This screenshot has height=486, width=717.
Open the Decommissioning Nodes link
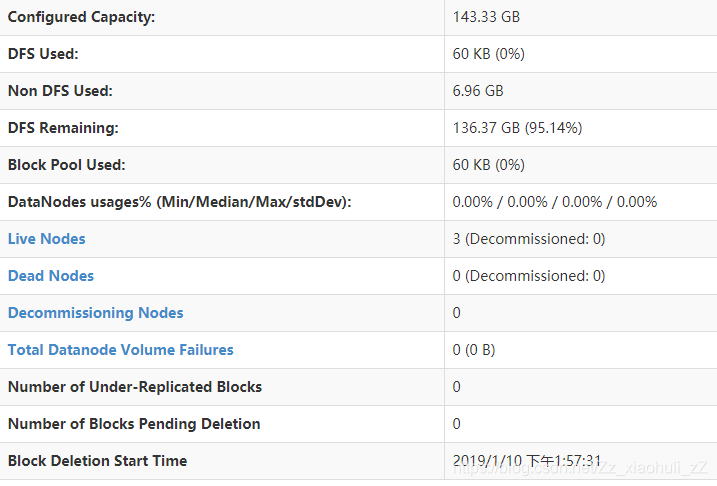pos(96,313)
